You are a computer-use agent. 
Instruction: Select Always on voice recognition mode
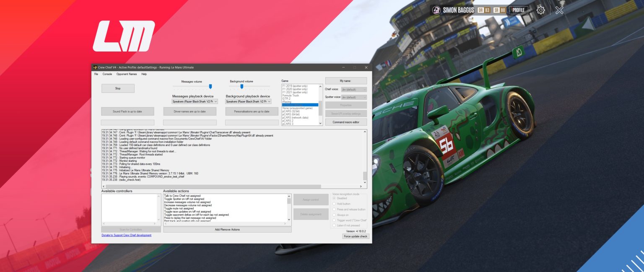pyautogui.click(x=334, y=215)
